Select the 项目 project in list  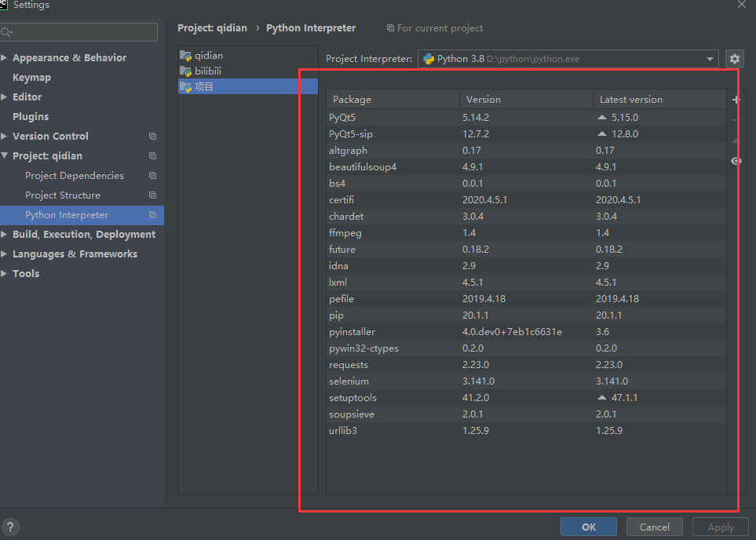248,87
